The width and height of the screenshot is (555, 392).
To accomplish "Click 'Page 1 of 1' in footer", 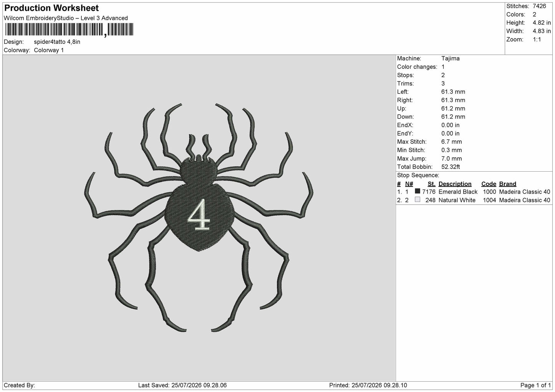I will pyautogui.click(x=535, y=385).
